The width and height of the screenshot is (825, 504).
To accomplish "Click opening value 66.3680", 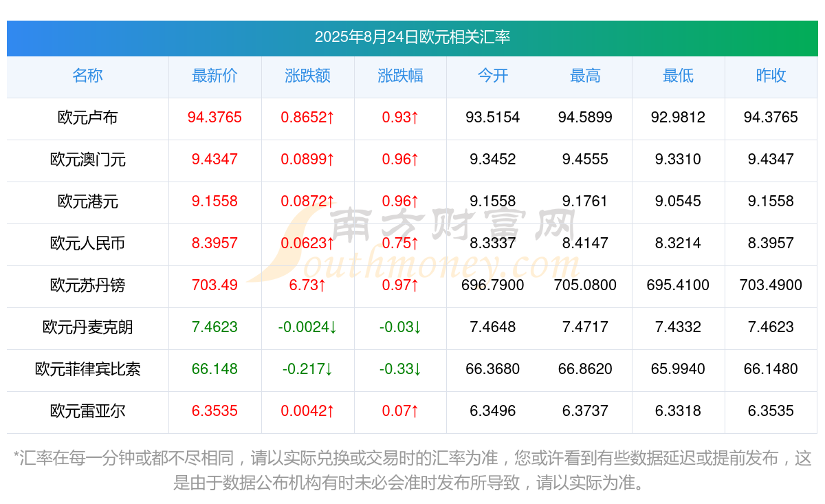I will [x=493, y=369].
